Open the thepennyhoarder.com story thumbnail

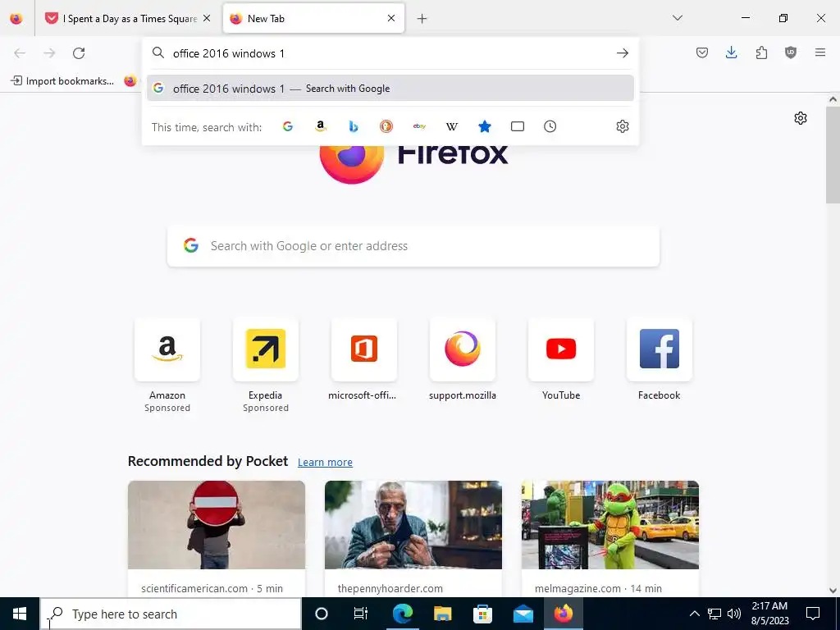click(x=413, y=525)
